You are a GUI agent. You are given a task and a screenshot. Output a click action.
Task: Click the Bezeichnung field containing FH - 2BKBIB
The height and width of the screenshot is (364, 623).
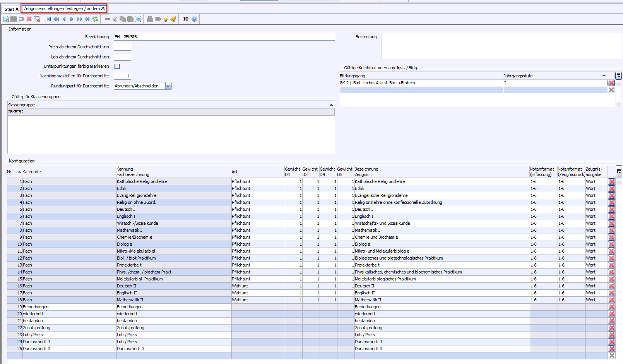[x=224, y=37]
